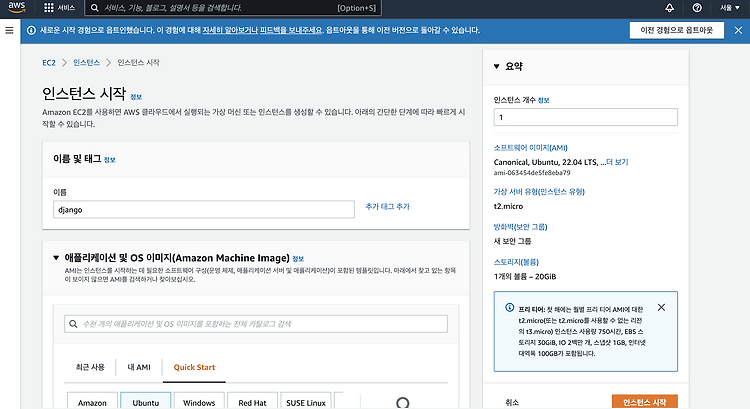Click the instance count field
The image size is (750, 409).
[585, 117]
